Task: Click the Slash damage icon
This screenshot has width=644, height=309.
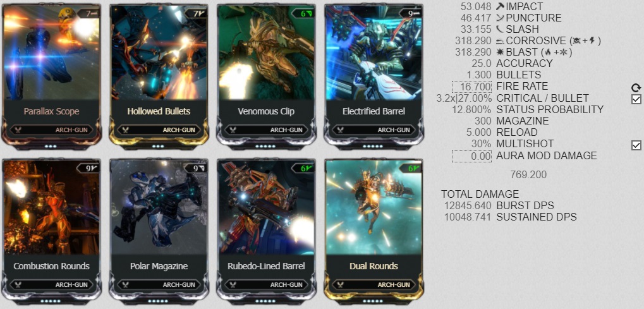Action: coord(500,29)
